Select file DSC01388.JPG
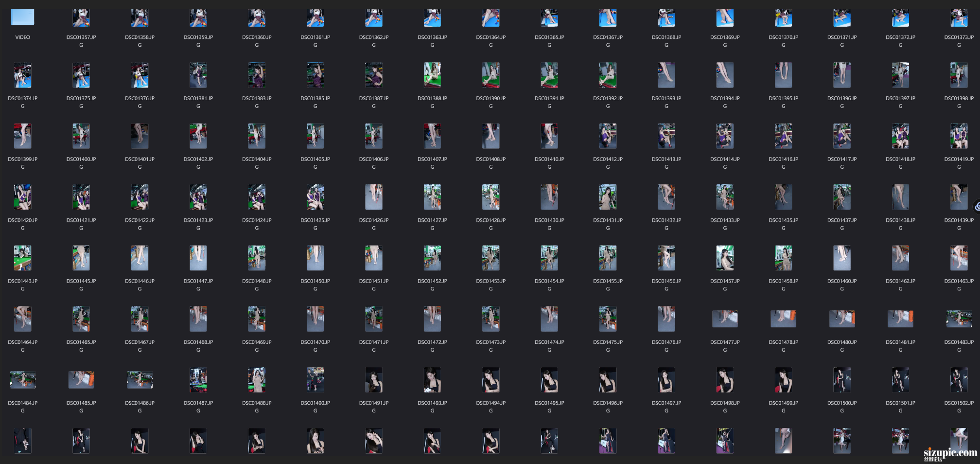 (x=432, y=75)
